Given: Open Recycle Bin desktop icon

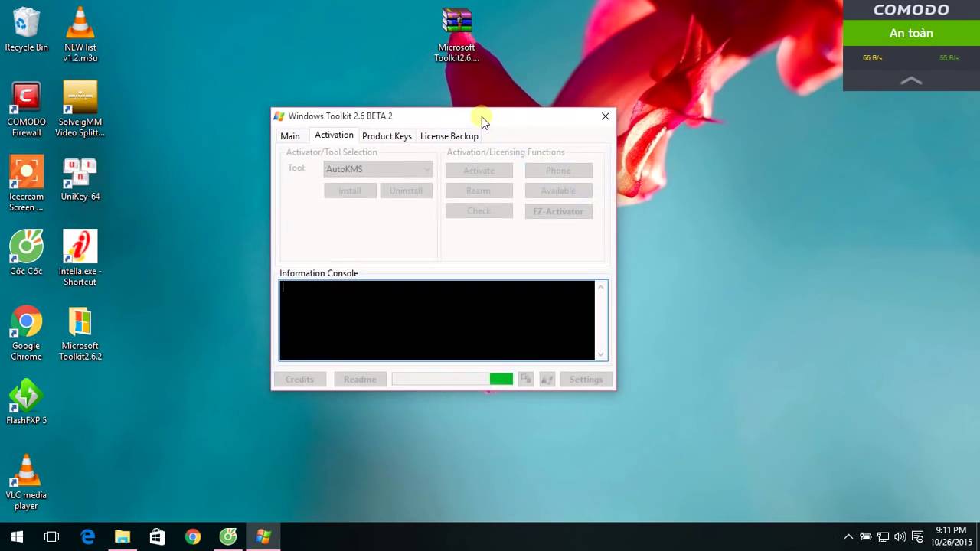Looking at the screenshot, I should [26, 31].
